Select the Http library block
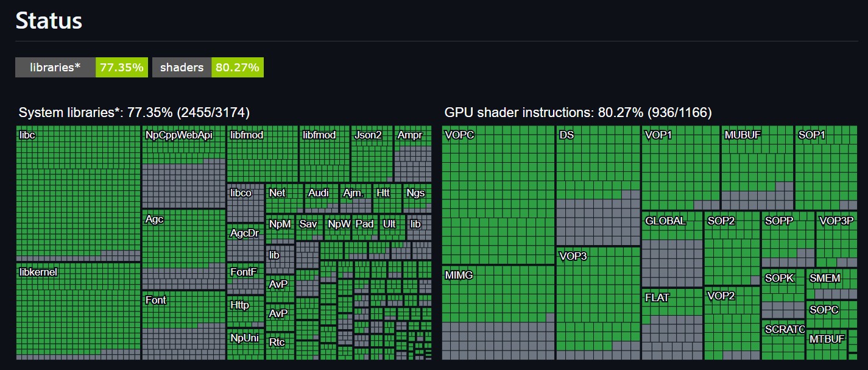 coord(245,311)
